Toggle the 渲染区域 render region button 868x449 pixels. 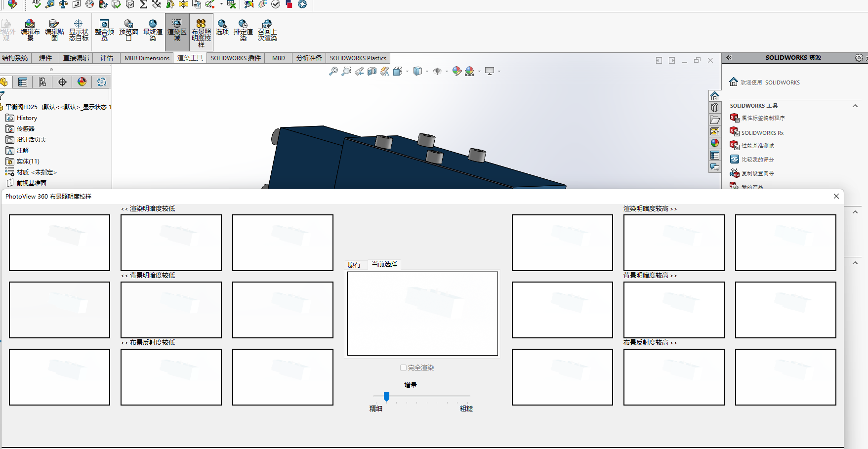[x=177, y=32]
